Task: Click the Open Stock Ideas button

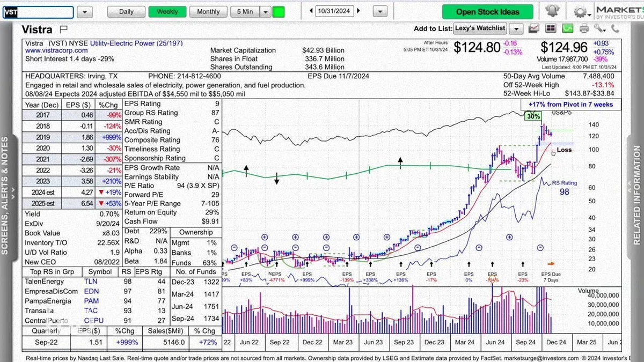Action: pos(488,12)
